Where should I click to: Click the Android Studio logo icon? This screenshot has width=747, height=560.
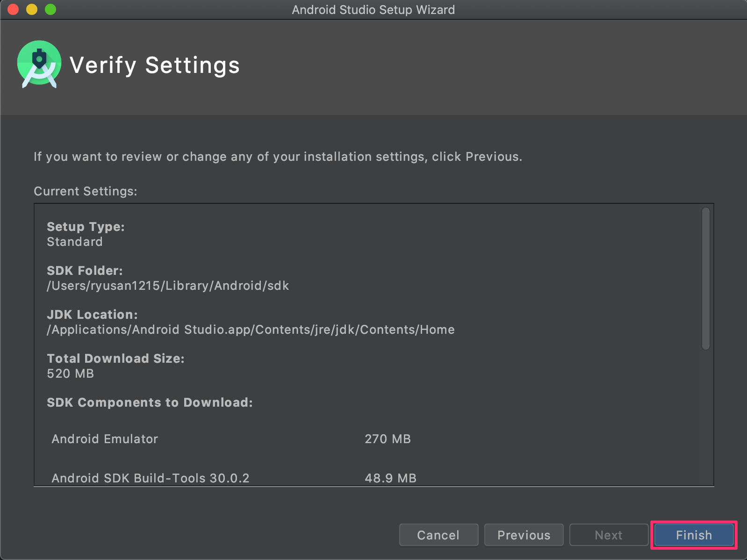click(39, 64)
